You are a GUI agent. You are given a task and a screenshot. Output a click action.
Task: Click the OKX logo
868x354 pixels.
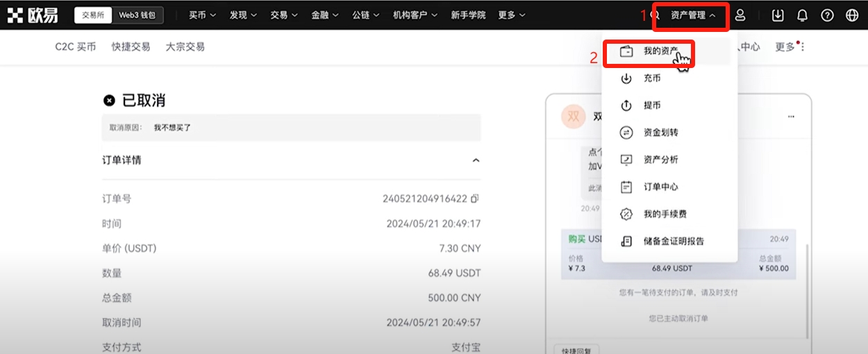tap(33, 15)
